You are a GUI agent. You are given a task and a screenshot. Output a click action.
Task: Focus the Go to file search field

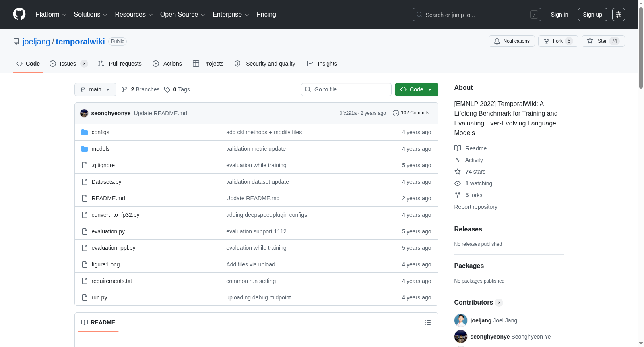(x=346, y=89)
